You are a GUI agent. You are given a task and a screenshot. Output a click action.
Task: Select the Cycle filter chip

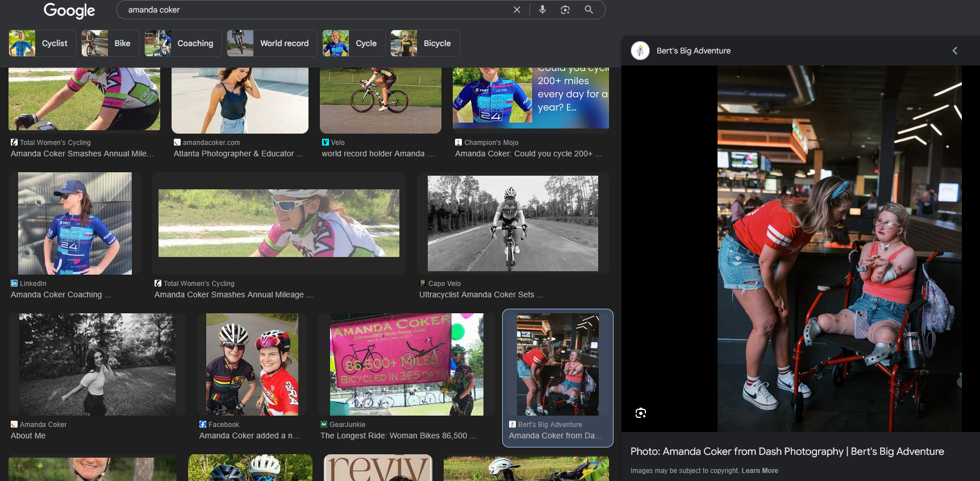point(354,43)
